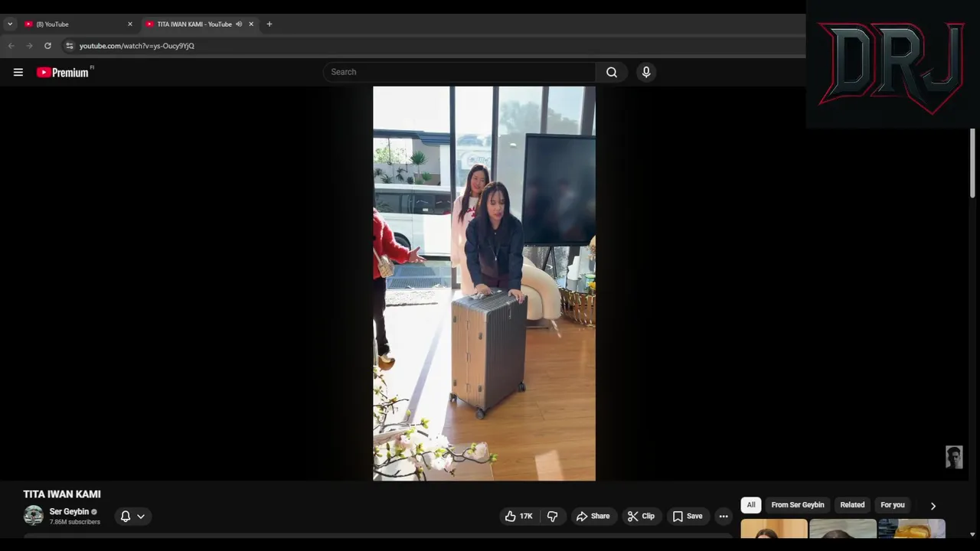
Task: Focus the YouTube search field
Action: [459, 72]
